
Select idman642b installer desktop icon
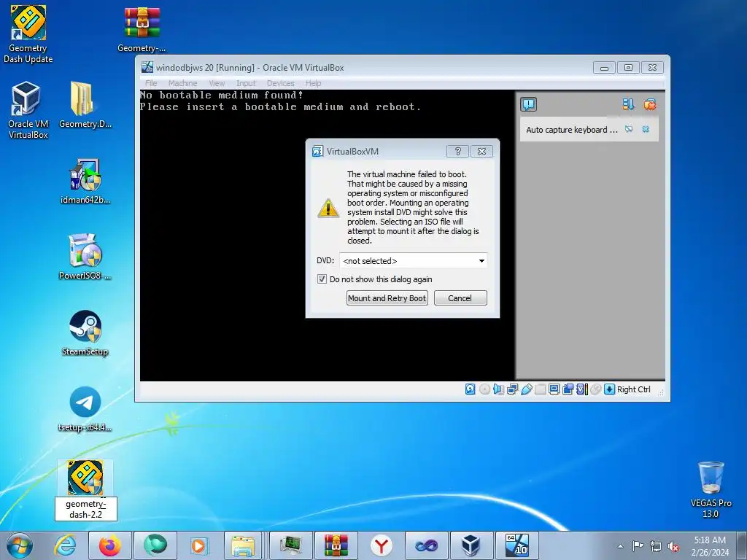coord(85,182)
